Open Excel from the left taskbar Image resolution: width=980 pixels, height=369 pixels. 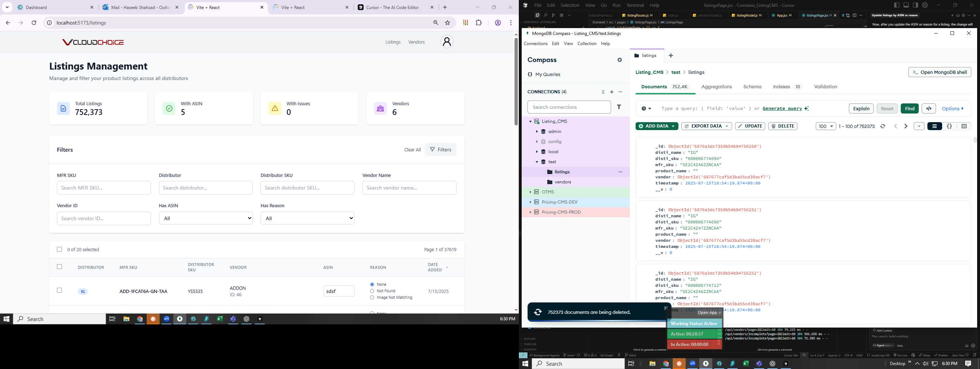click(220, 319)
